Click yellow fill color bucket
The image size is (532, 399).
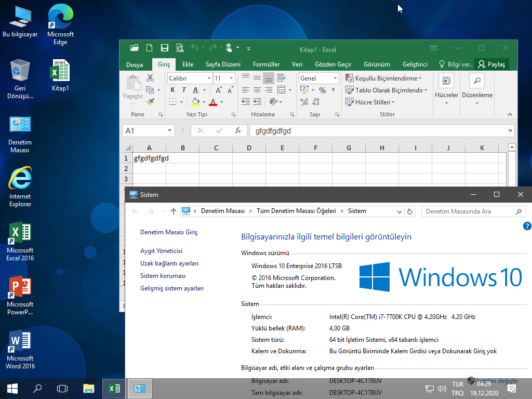tap(195, 102)
